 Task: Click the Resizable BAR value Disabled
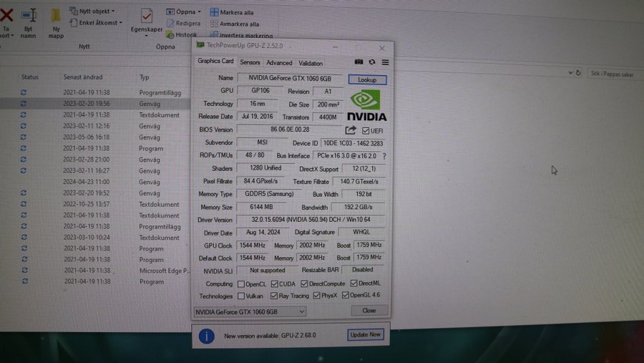363,270
